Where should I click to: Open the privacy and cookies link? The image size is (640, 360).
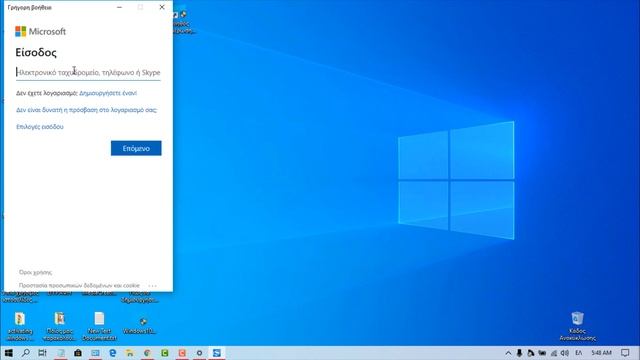(x=79, y=285)
